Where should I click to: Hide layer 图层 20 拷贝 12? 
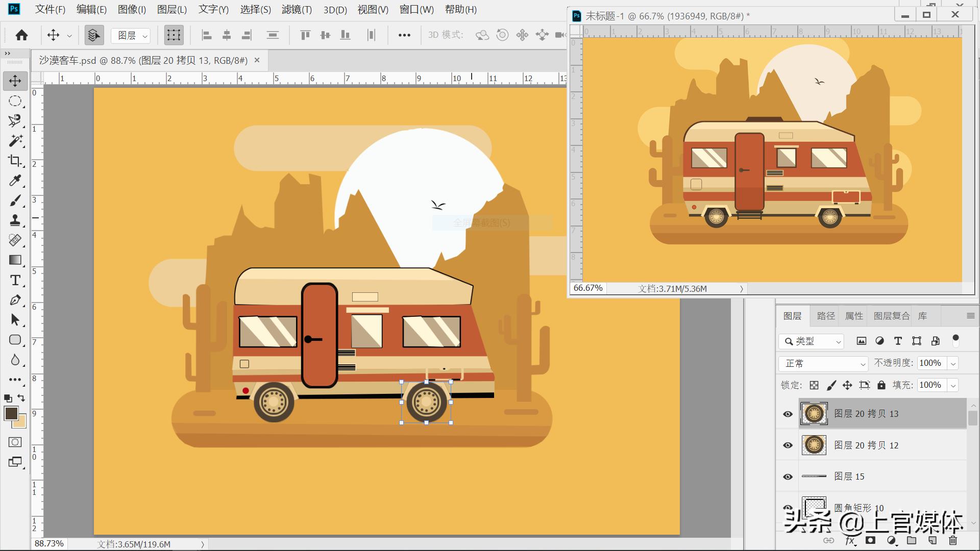tap(788, 445)
